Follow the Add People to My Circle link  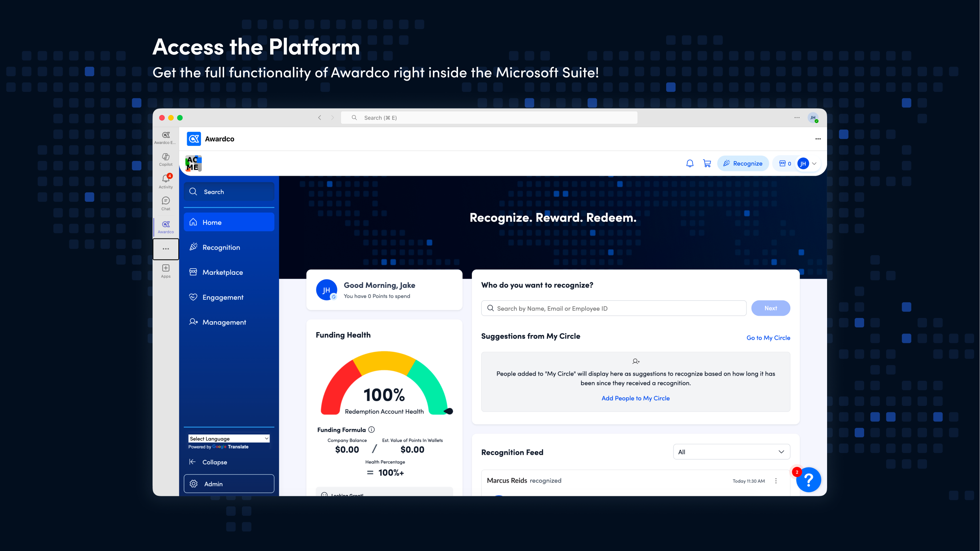(x=635, y=398)
